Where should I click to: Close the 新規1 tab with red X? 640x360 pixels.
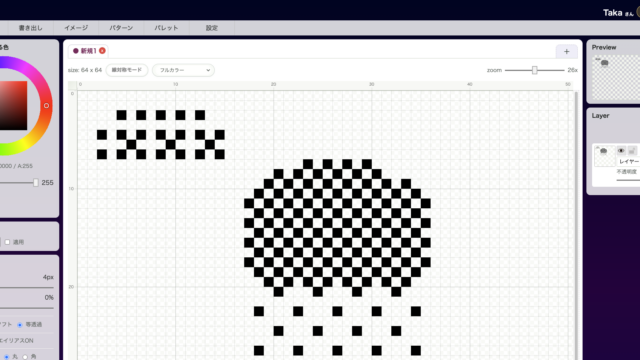click(x=102, y=51)
